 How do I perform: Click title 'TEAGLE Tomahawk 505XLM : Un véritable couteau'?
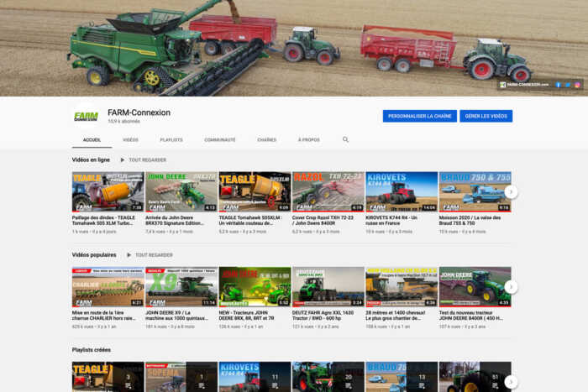[x=250, y=221]
